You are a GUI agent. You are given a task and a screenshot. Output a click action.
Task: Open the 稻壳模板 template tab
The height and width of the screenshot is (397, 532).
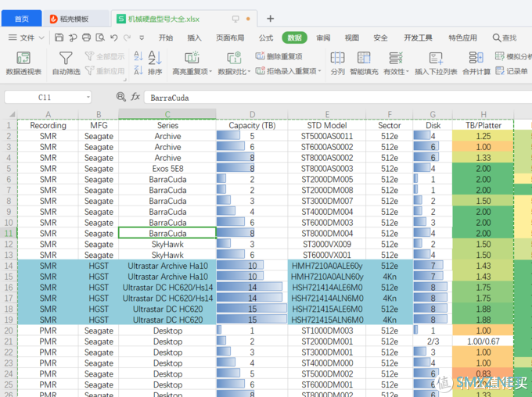77,19
